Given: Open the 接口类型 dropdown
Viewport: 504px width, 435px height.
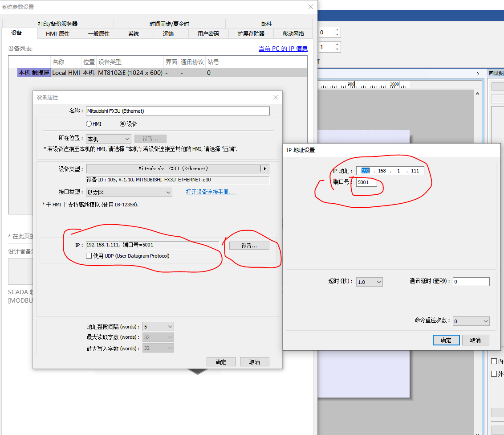Looking at the screenshot, I should coord(129,192).
